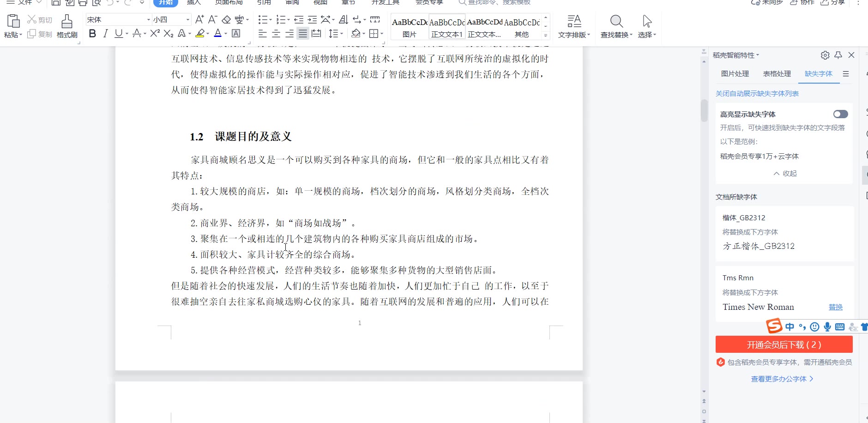Click 关闭自动展示缺失字体列表 link
The height and width of the screenshot is (423, 868).
757,94
